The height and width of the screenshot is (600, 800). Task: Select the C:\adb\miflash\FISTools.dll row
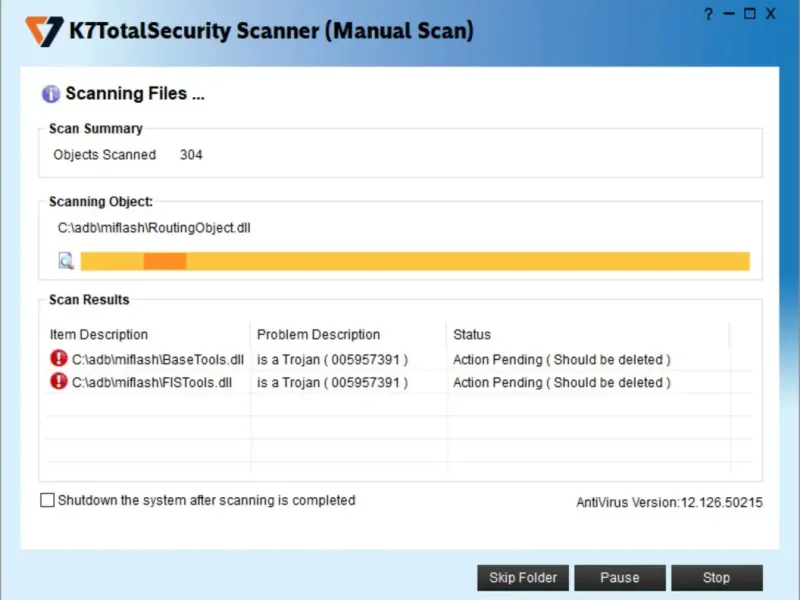(398, 383)
